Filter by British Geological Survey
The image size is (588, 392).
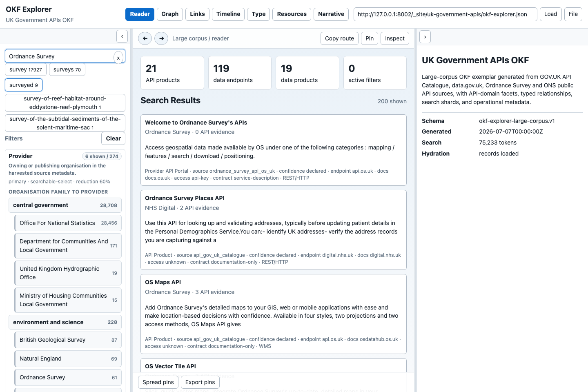click(68, 340)
